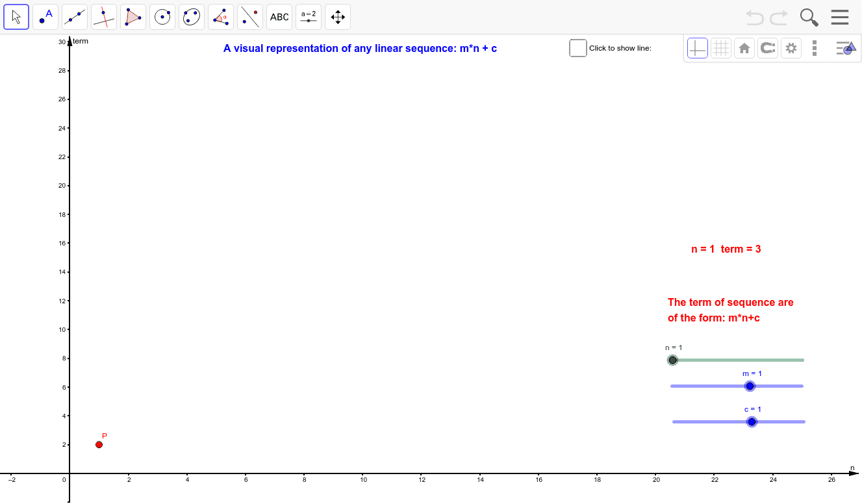Screen dimensions: 862x504
Task: Undo the last action
Action: click(755, 17)
